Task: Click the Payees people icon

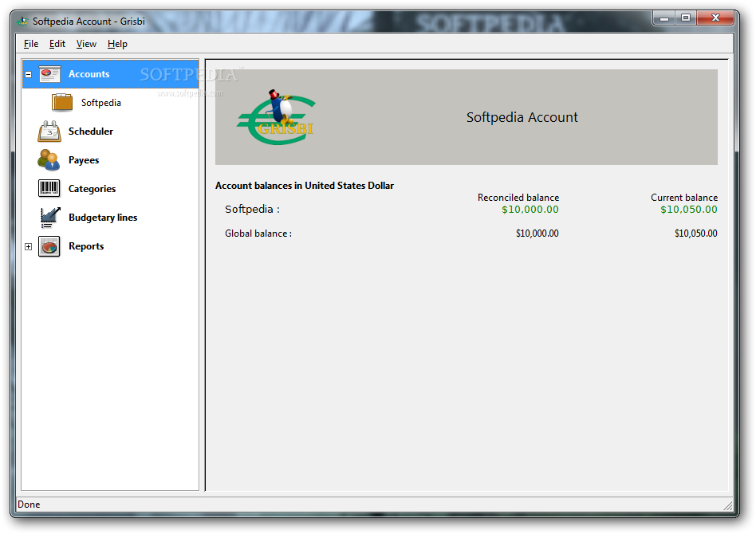Action: [49, 160]
